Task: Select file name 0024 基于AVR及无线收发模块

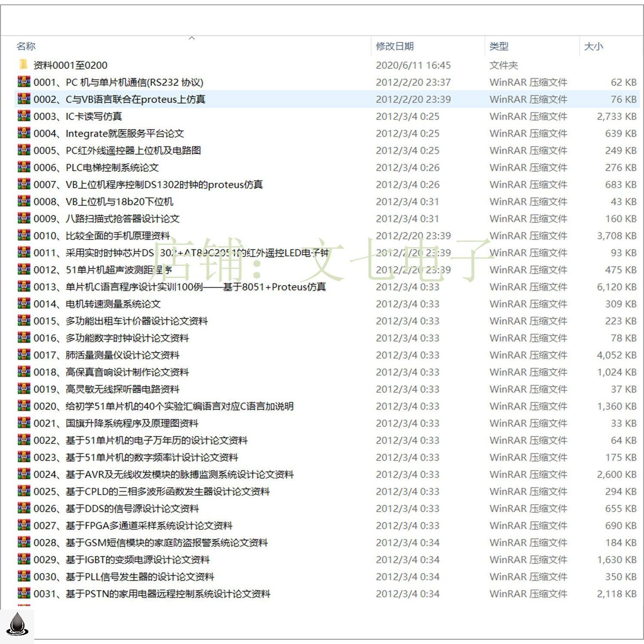Action: [x=164, y=474]
